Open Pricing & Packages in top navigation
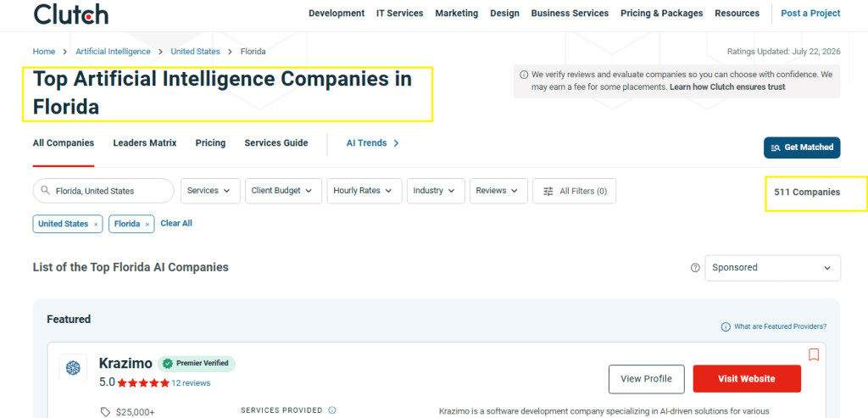Viewport: 868px width, 418px height. 661,14
